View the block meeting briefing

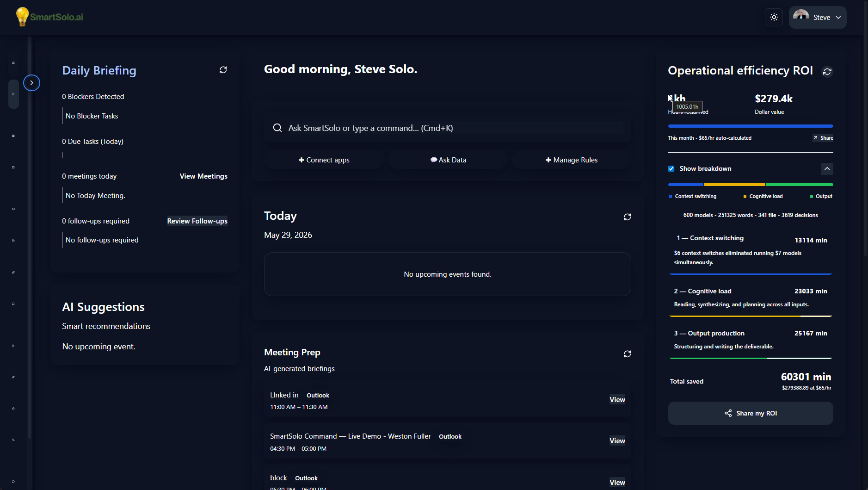tap(617, 482)
